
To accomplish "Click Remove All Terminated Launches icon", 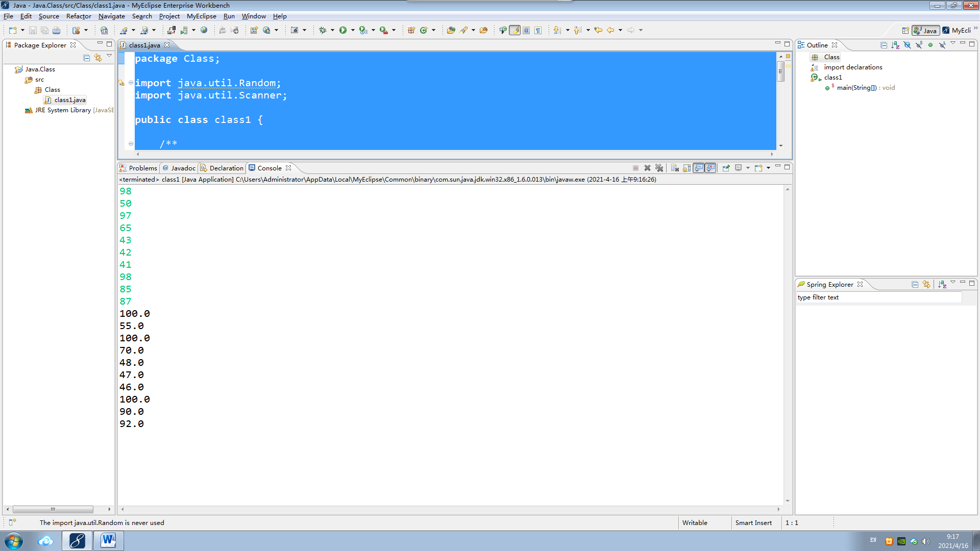I will (x=659, y=168).
